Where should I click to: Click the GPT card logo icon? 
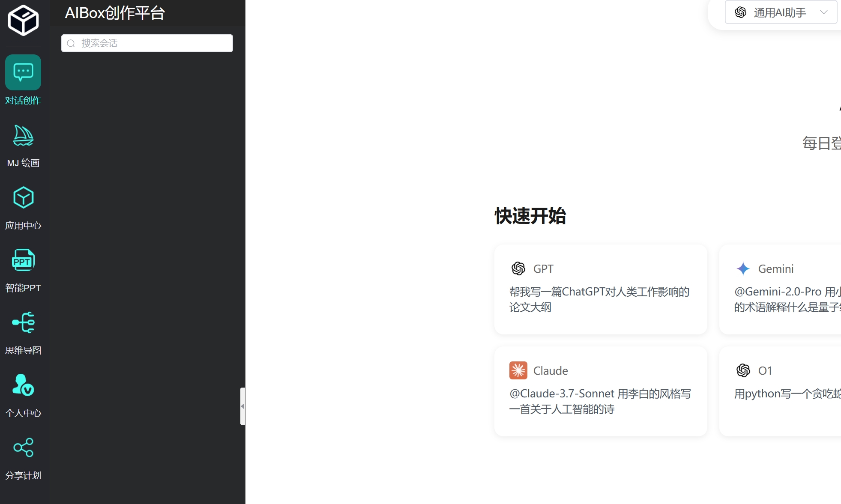point(518,268)
